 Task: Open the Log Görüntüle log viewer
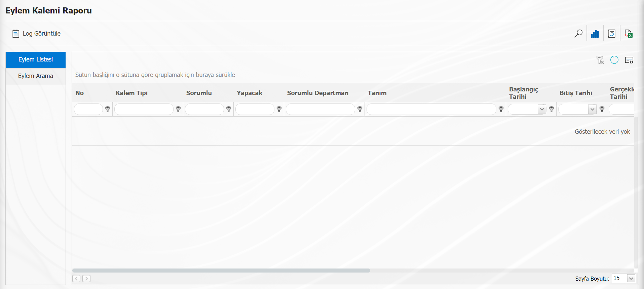(x=36, y=34)
